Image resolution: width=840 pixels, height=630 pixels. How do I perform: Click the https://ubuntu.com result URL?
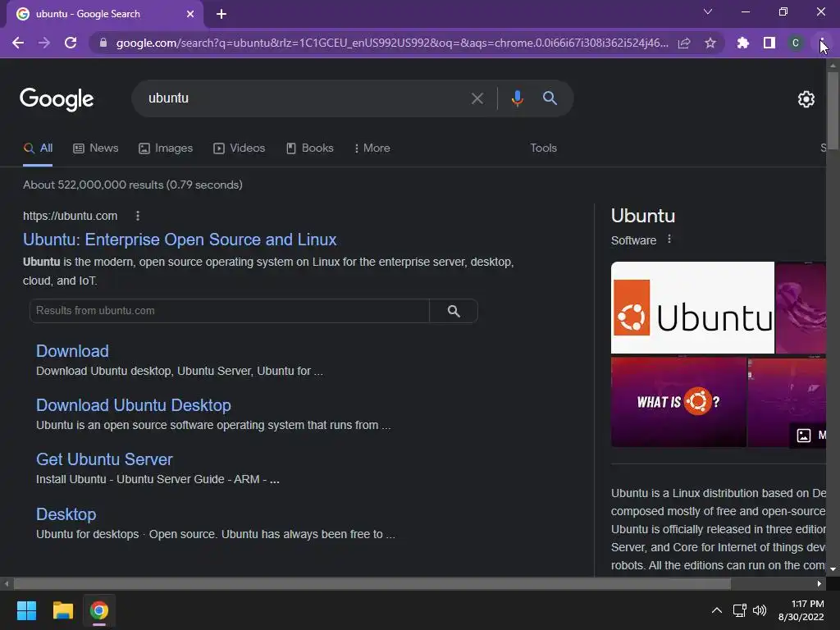(71, 216)
